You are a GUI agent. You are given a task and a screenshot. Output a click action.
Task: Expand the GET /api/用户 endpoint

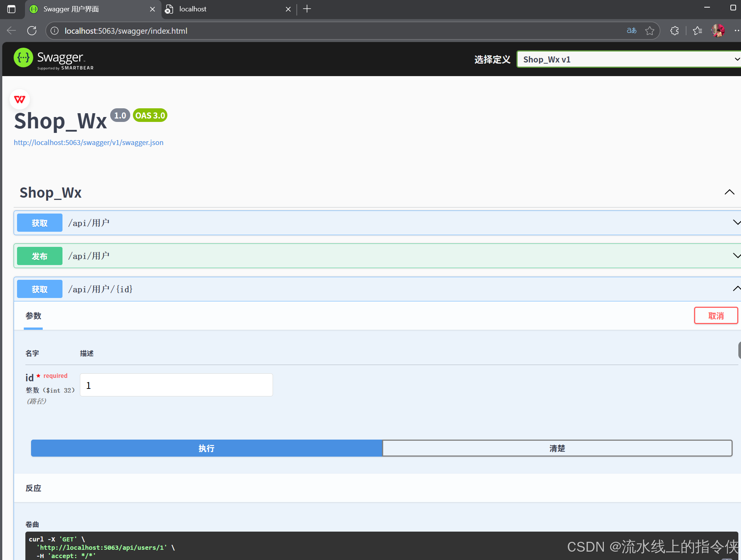point(736,223)
